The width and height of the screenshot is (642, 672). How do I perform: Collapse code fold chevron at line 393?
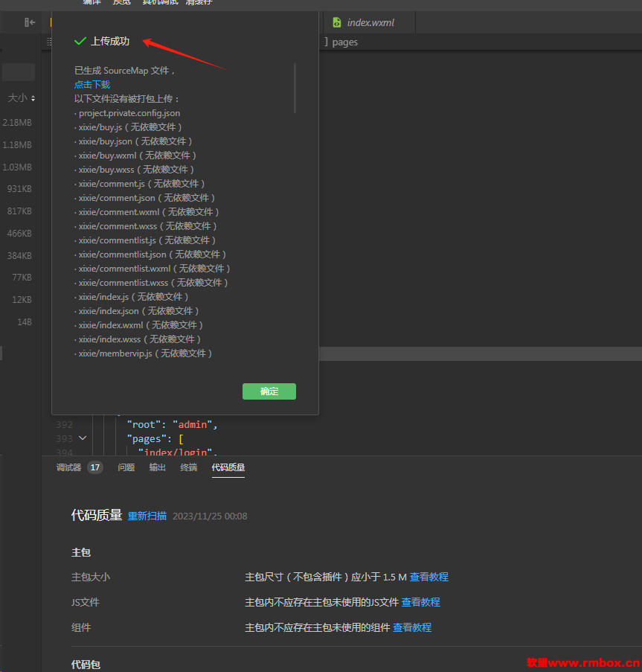(83, 438)
